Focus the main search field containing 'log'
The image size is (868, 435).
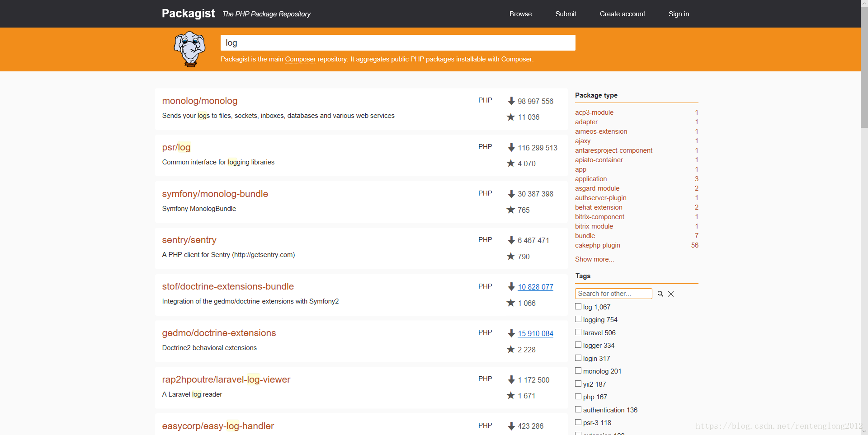tap(398, 43)
